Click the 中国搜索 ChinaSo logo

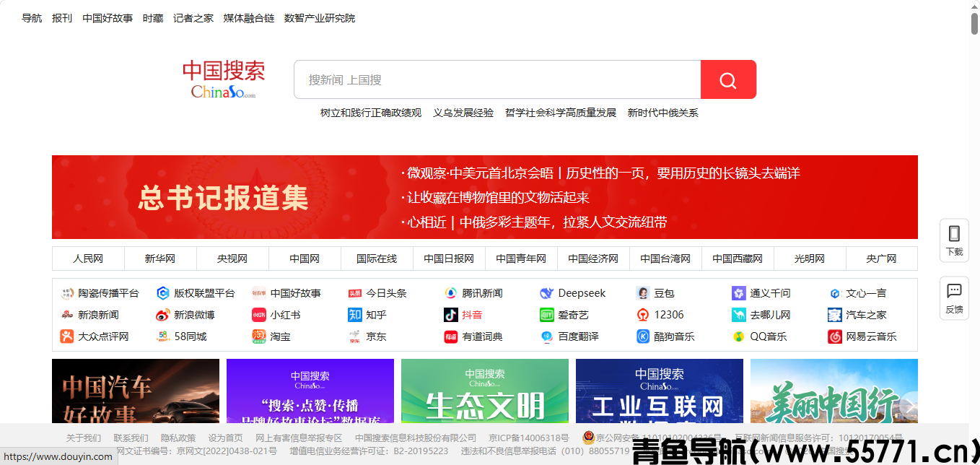tap(224, 79)
